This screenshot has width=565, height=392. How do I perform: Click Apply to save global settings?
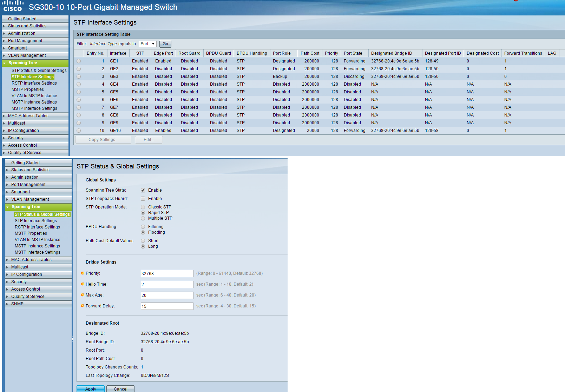pos(91,389)
